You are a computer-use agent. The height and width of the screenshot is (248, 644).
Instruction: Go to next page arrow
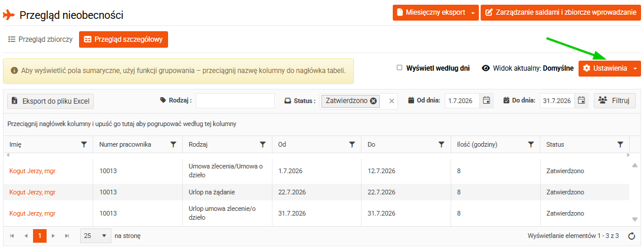pos(53,236)
